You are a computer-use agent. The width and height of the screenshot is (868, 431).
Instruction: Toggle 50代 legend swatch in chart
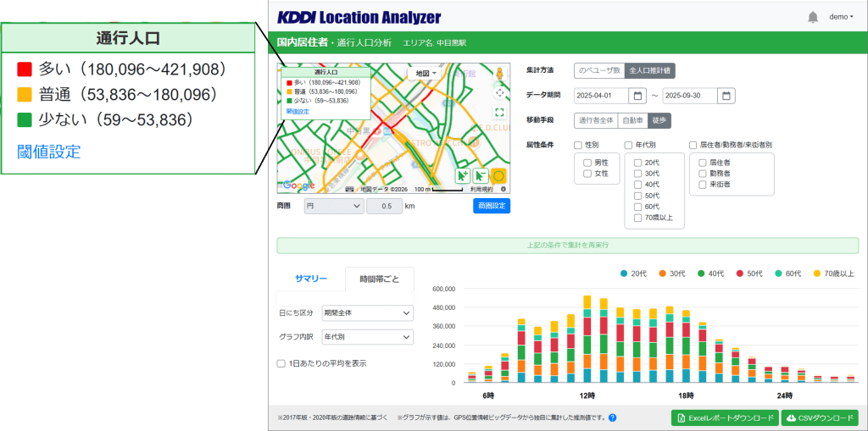pos(740,274)
